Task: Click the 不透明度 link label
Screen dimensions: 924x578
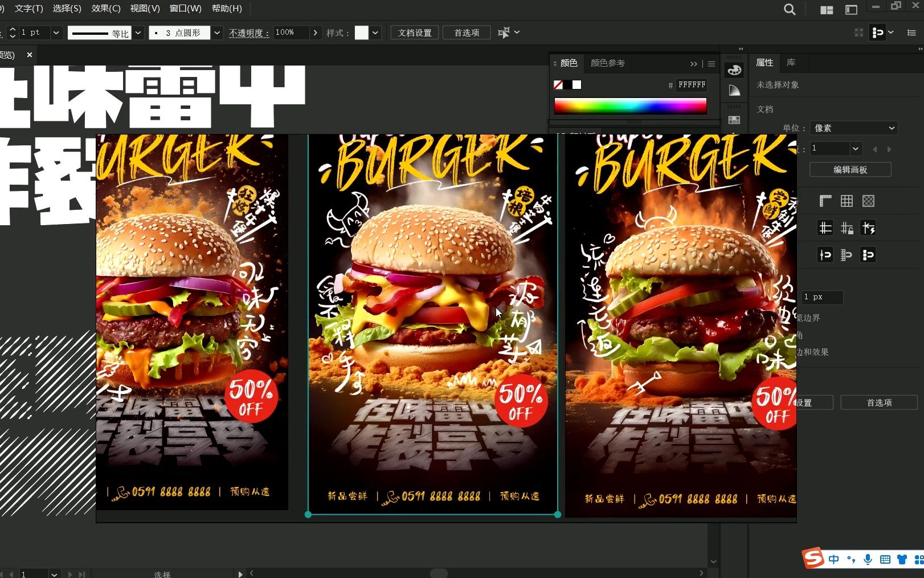Action: click(x=248, y=33)
